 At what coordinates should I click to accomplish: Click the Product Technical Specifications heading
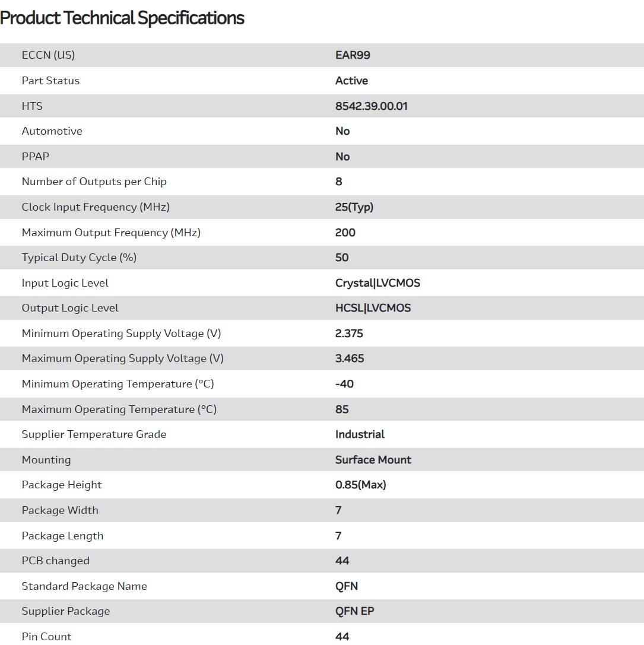122,18
